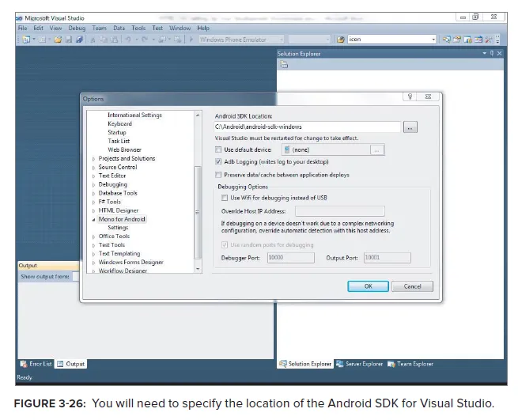
Task: Open the Team menu
Action: 99,28
